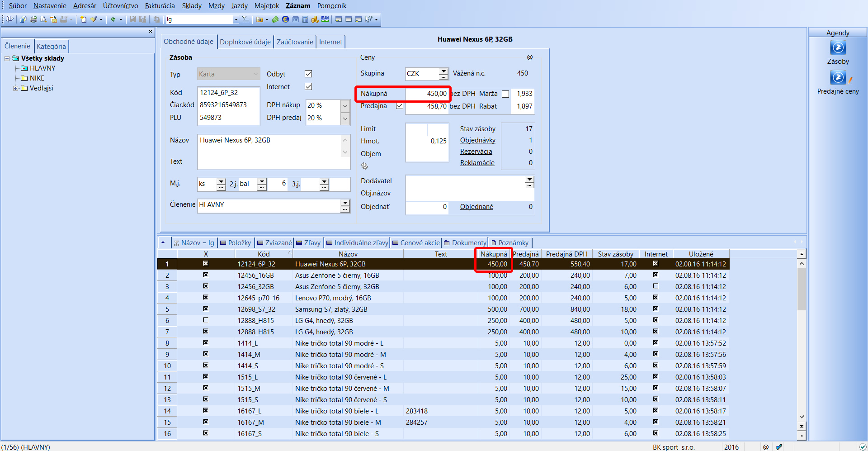Click the @ icon in Ceny section

[530, 57]
